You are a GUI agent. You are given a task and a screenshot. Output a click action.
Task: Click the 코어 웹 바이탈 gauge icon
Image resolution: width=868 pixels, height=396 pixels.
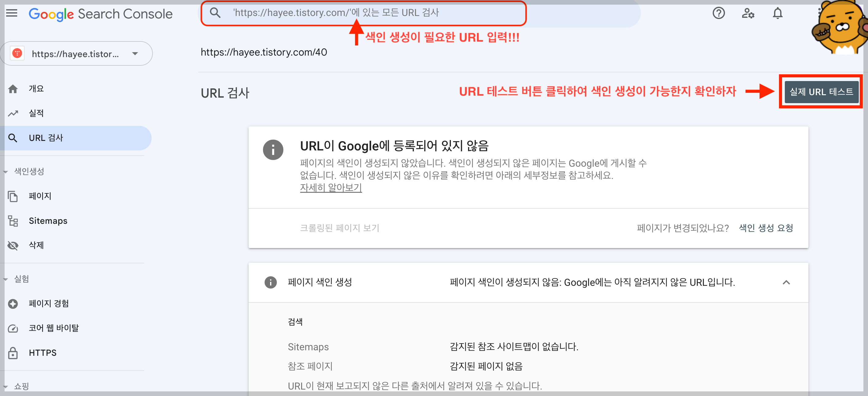pyautogui.click(x=13, y=328)
